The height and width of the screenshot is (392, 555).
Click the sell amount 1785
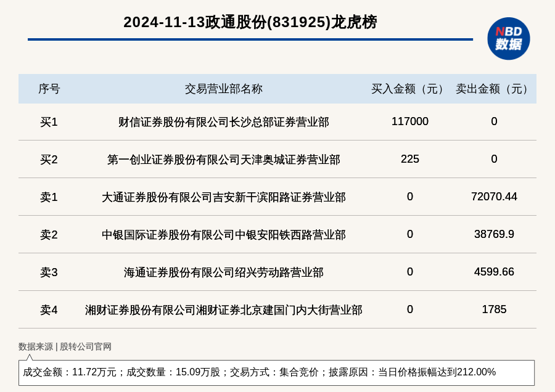coord(494,309)
